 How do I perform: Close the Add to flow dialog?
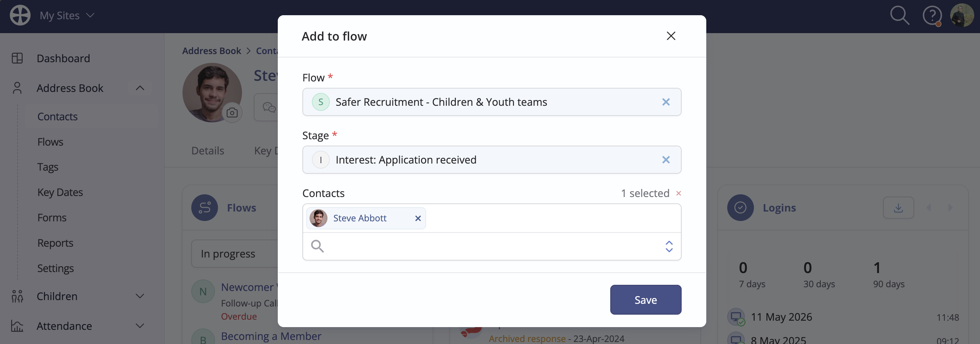click(671, 36)
